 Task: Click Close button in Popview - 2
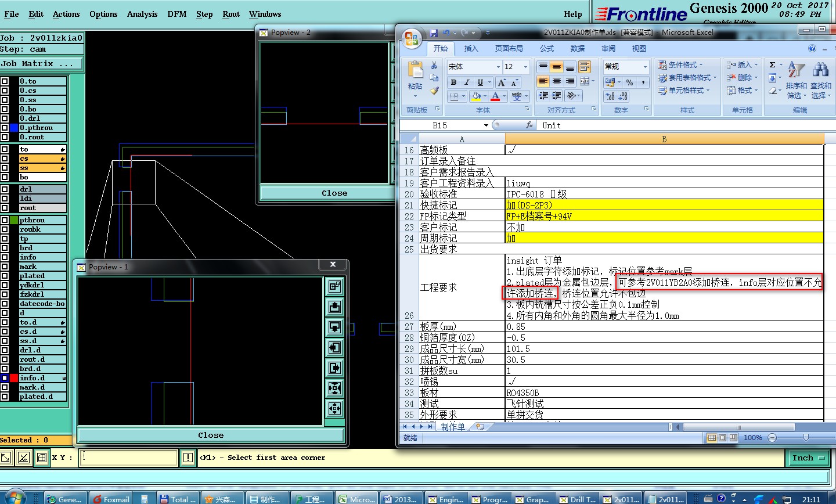pos(334,193)
